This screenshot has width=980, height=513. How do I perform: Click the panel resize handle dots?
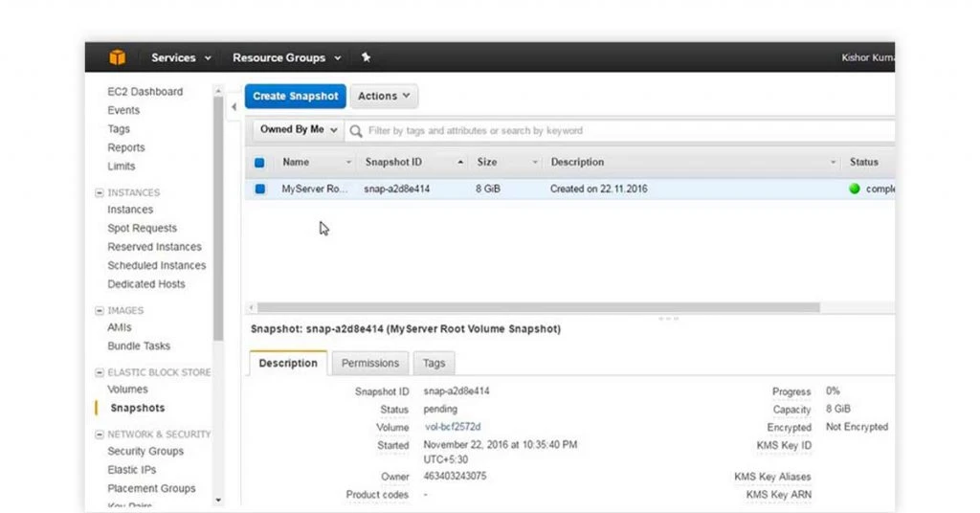click(668, 319)
